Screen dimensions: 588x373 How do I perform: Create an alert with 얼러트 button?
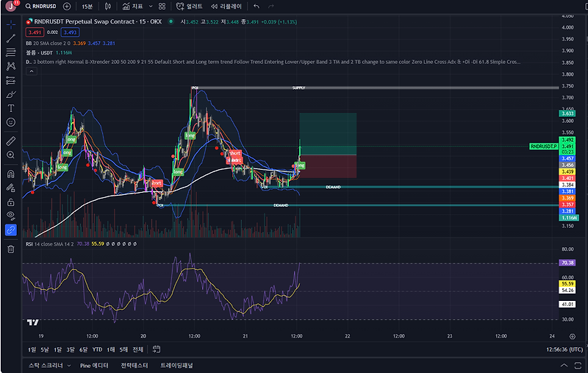pos(190,7)
